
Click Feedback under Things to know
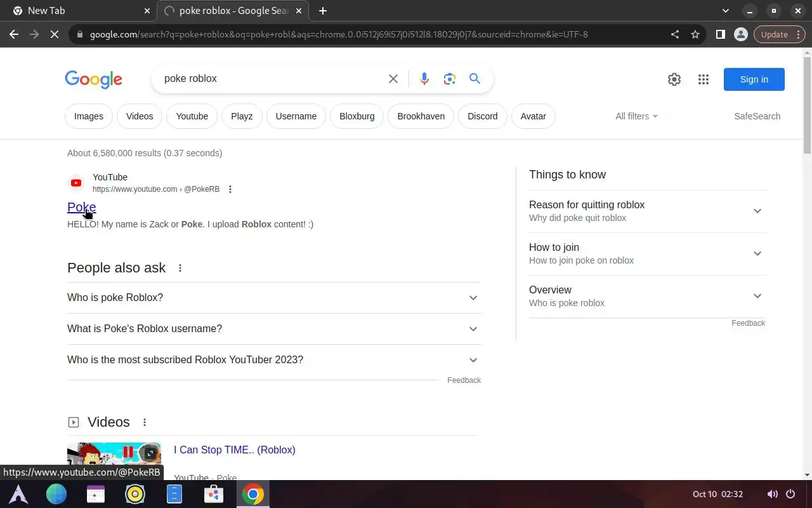click(x=748, y=323)
